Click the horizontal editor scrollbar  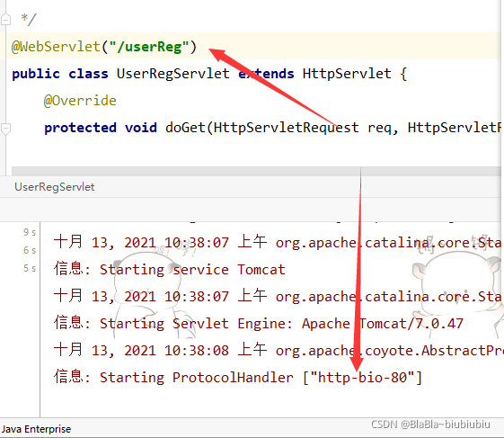coord(256,171)
